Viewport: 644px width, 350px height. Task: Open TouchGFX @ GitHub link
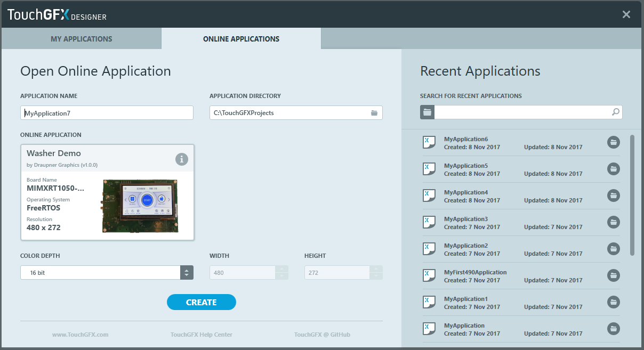click(x=322, y=335)
